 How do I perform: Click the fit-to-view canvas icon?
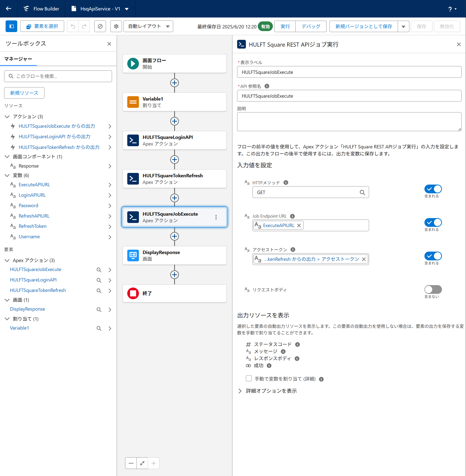click(142, 463)
